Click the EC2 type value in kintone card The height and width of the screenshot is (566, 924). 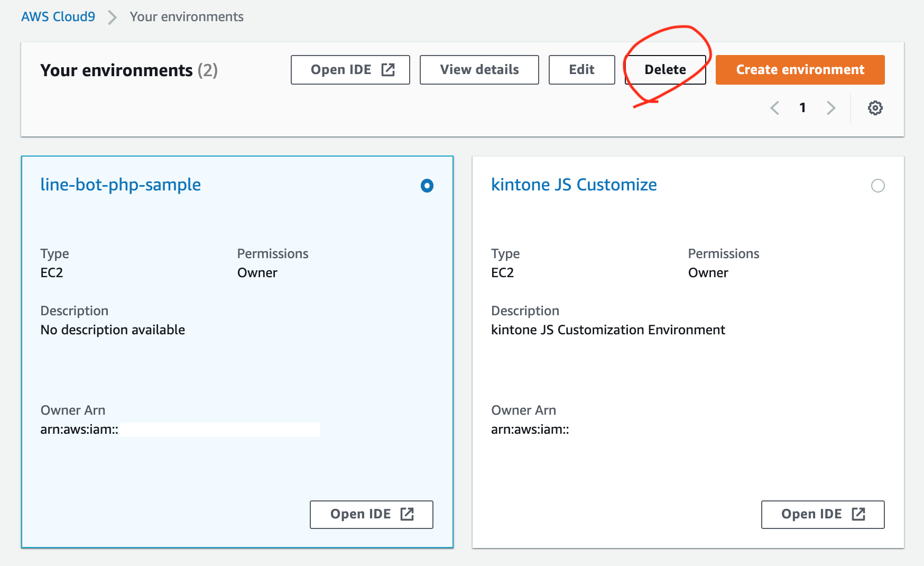tap(503, 273)
